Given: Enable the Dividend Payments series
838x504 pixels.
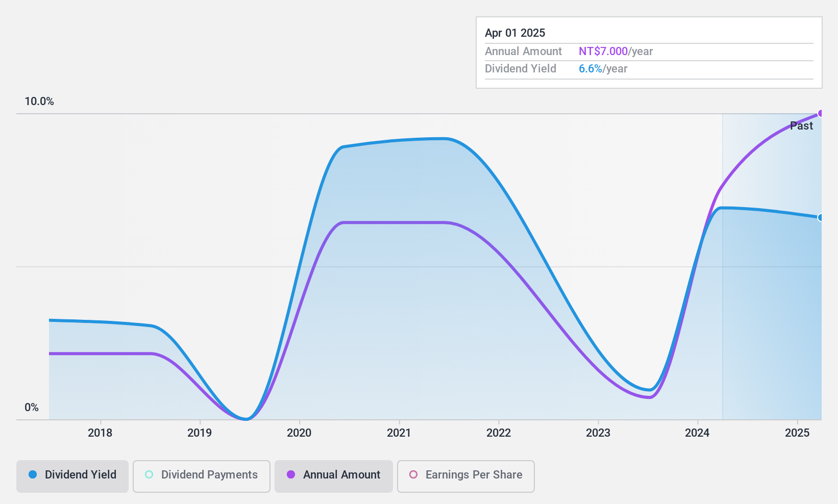Looking at the screenshot, I should point(202,476).
